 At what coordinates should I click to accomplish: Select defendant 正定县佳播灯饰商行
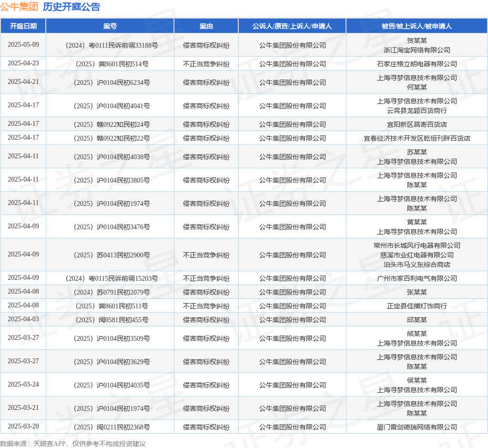point(417,305)
